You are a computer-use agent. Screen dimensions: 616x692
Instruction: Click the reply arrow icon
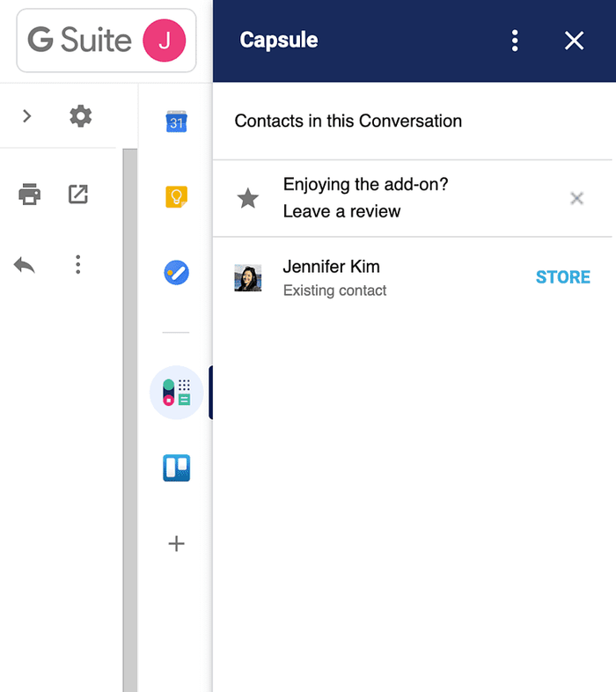pos(25,265)
